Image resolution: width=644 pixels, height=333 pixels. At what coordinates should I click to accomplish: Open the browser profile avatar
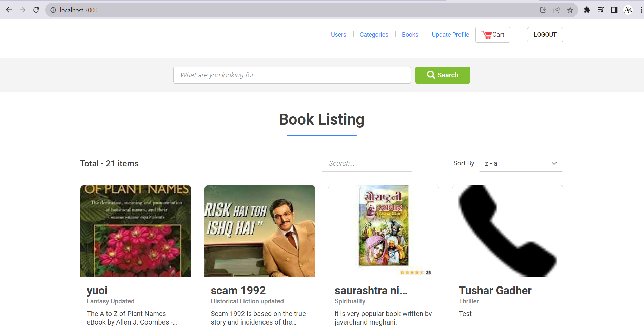point(628,10)
